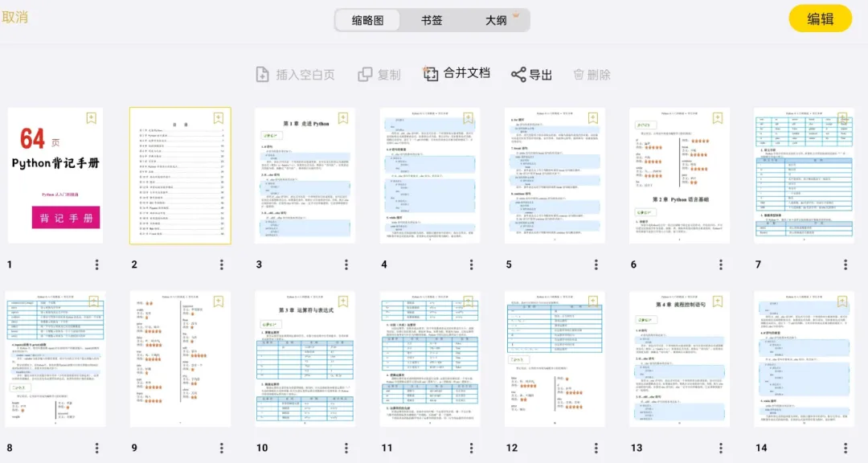Image resolution: width=868 pixels, height=463 pixels.
Task: Toggle bookmark on page 14 thumbnail
Action: coord(842,301)
